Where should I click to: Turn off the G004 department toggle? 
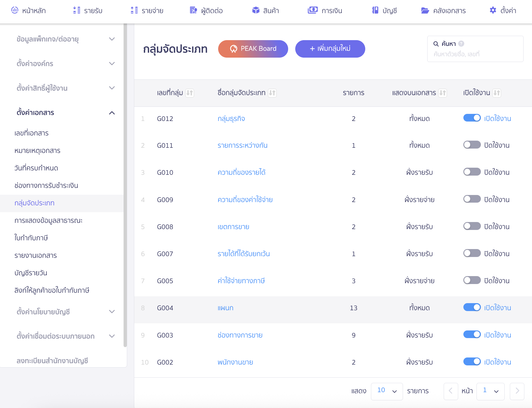pos(472,308)
